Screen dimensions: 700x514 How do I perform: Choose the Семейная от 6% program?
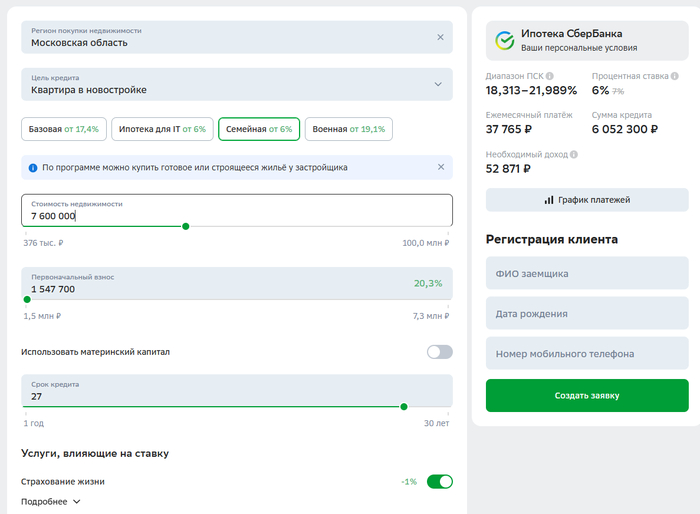point(259,129)
